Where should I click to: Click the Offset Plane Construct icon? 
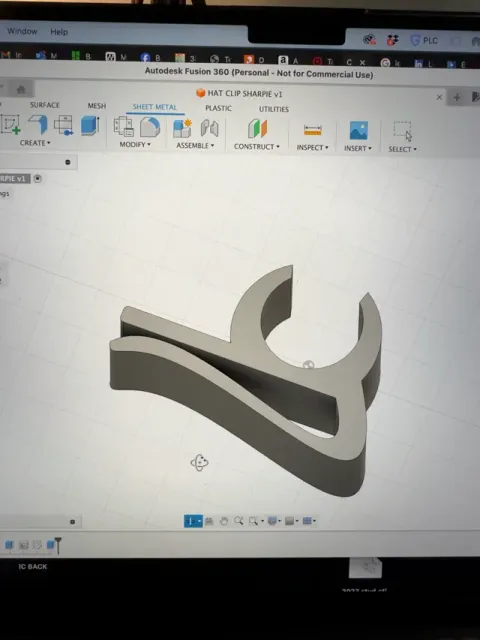[258, 129]
